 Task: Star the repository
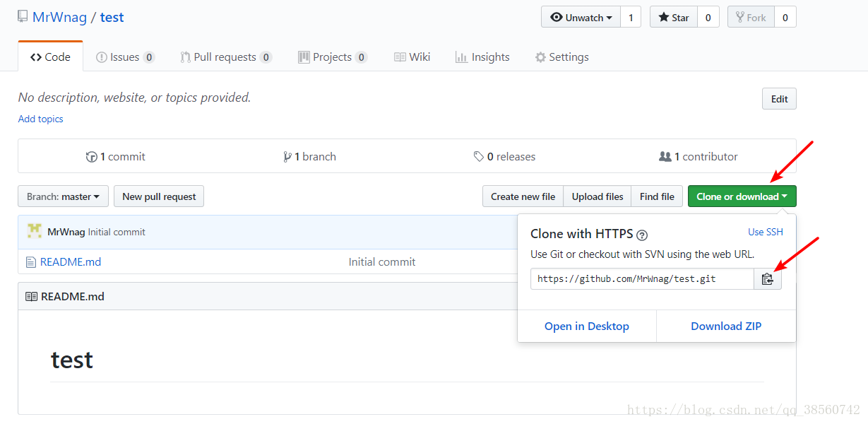(674, 17)
